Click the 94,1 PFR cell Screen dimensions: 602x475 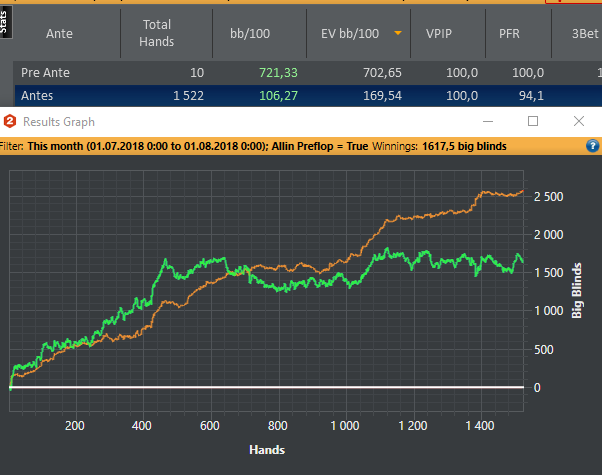pos(531,96)
